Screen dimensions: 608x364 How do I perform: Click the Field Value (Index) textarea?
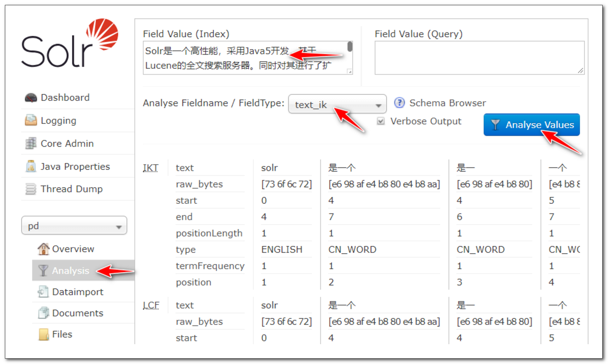[x=248, y=58]
